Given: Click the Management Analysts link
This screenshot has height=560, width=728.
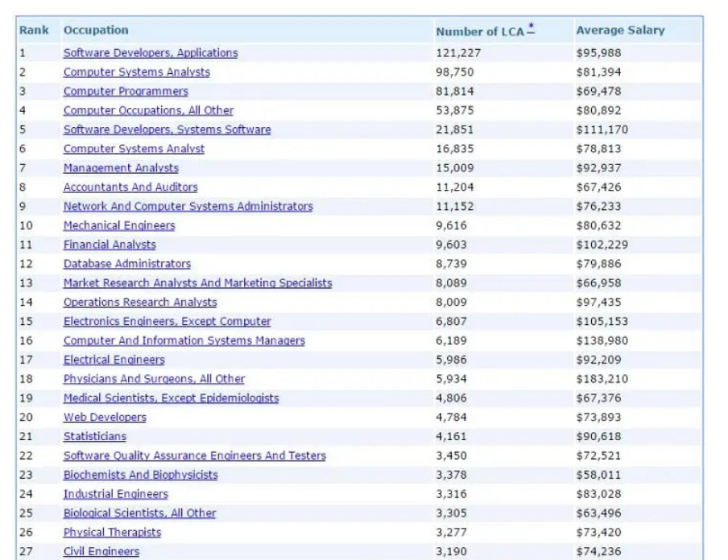Looking at the screenshot, I should pyautogui.click(x=121, y=168).
